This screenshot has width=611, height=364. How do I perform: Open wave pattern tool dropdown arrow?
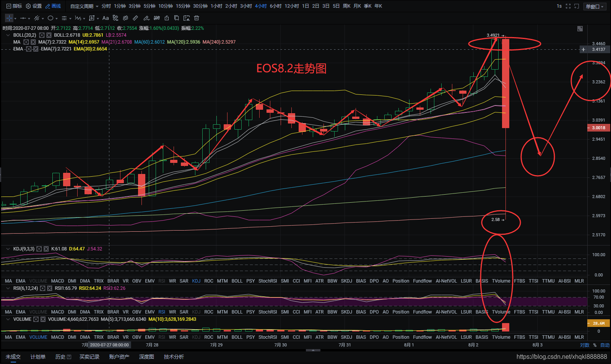click(x=84, y=18)
